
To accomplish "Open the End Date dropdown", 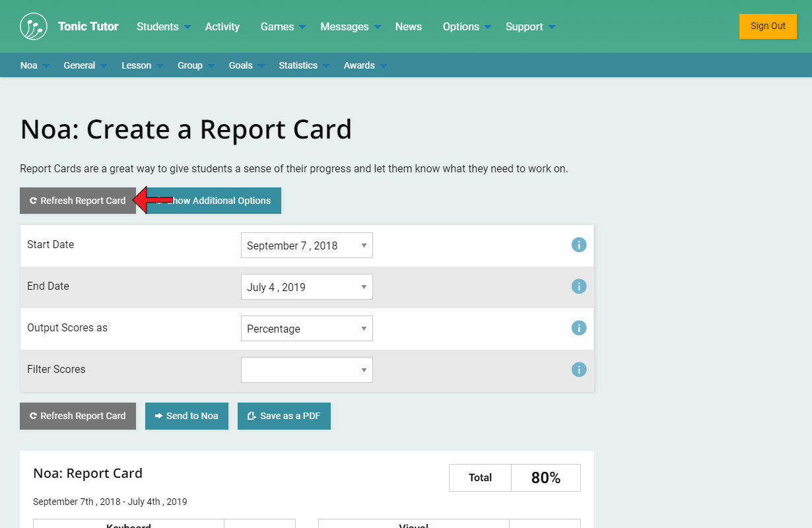I will 306,287.
